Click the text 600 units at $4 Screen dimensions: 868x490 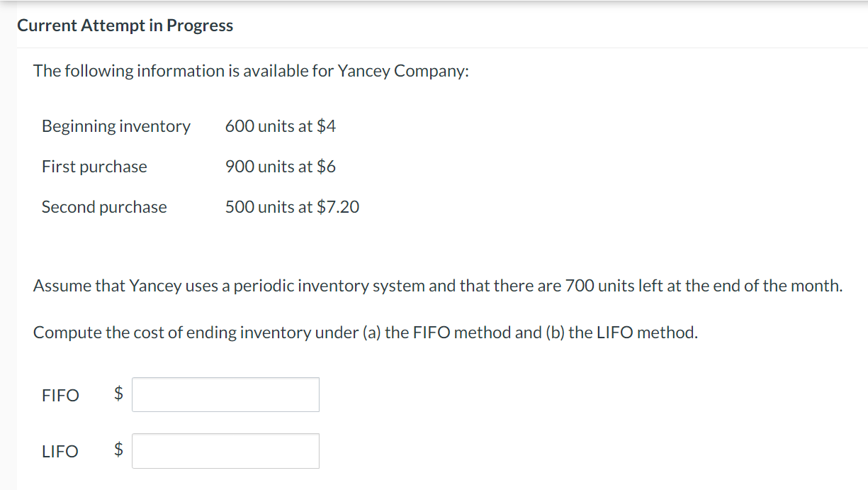[x=281, y=126]
